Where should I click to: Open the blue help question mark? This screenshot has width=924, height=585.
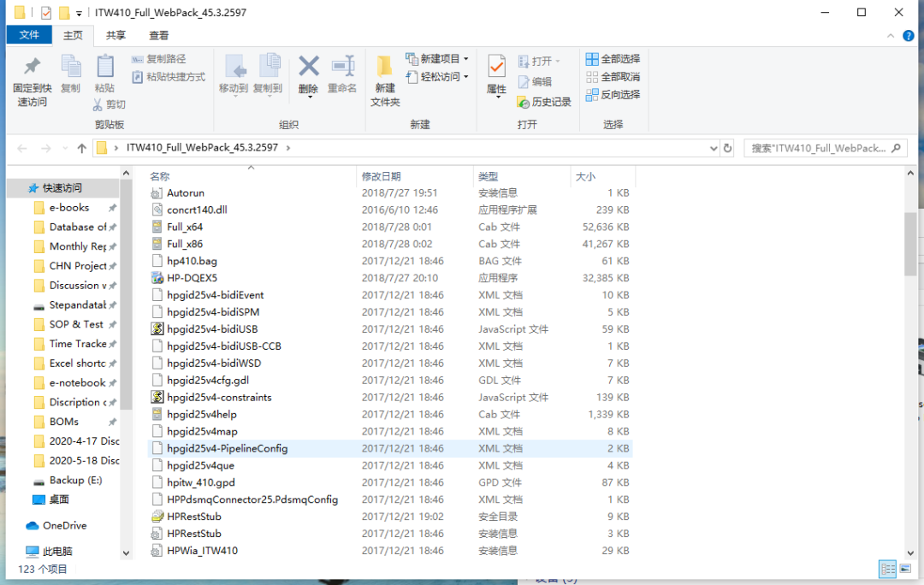pyautogui.click(x=908, y=36)
